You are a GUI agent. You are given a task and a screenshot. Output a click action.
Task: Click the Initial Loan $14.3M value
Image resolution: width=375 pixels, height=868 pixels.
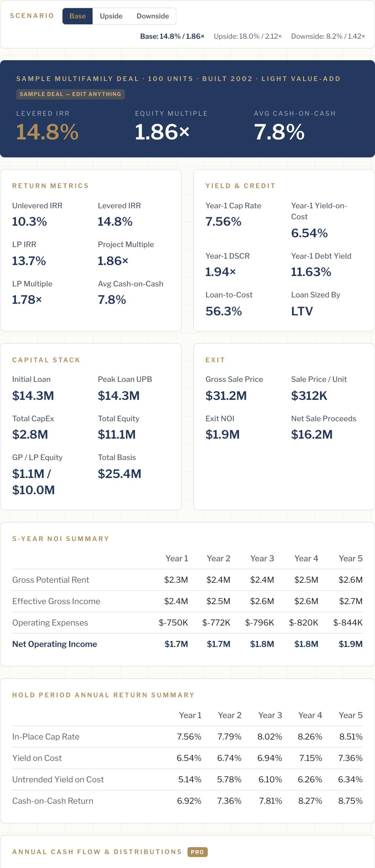(x=33, y=395)
